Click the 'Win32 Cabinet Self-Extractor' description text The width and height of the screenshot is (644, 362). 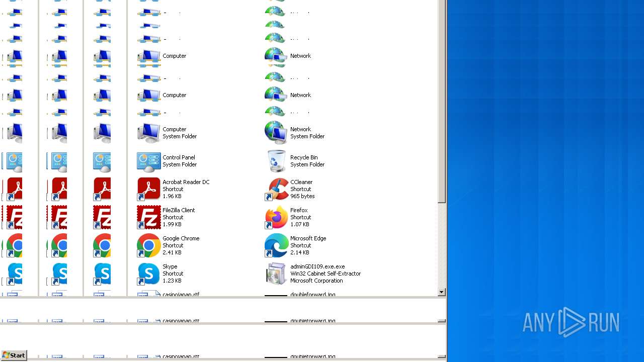pos(326,274)
